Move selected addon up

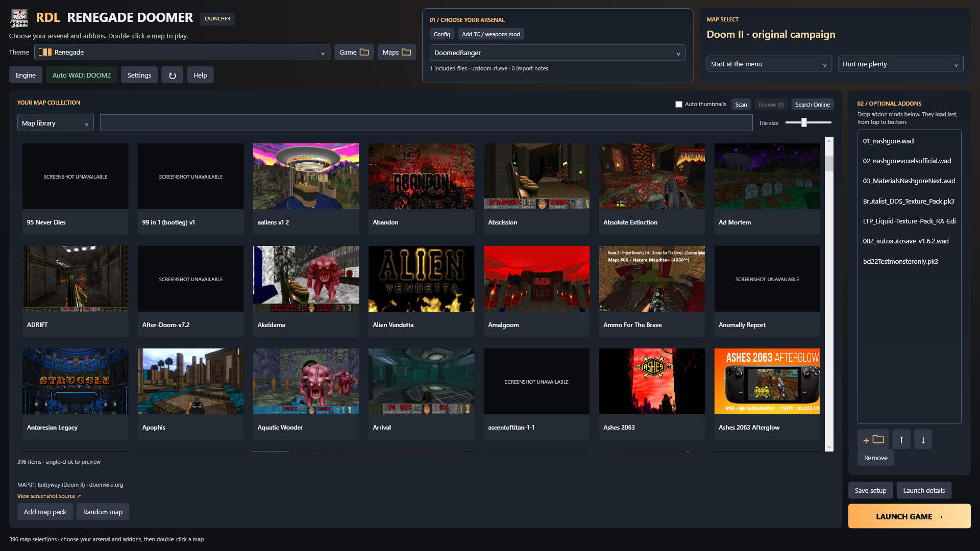pos(901,439)
